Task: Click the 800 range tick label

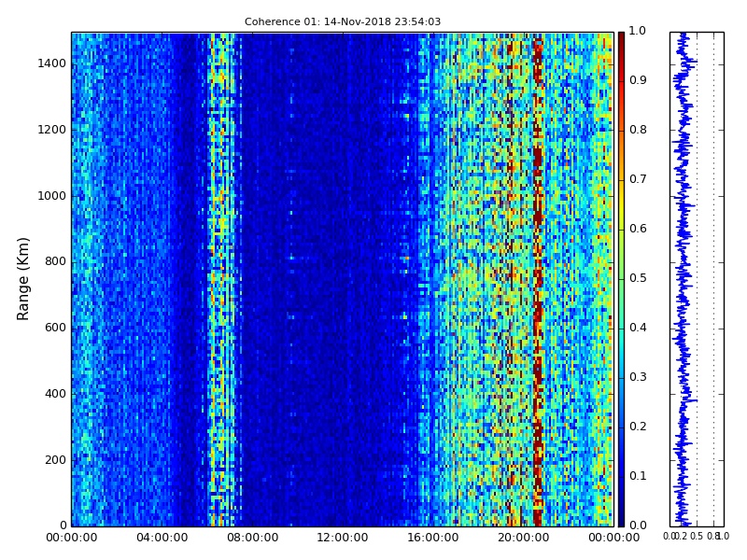Action: (x=56, y=262)
